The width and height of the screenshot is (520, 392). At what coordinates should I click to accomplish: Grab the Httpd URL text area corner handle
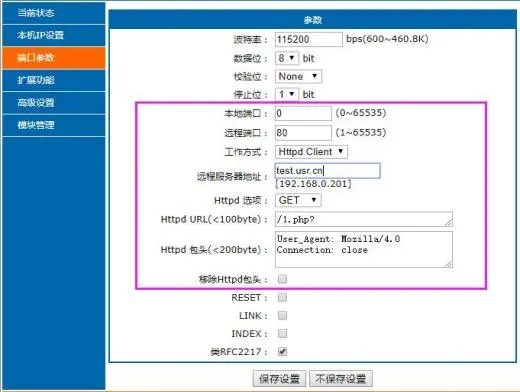pyautogui.click(x=449, y=223)
